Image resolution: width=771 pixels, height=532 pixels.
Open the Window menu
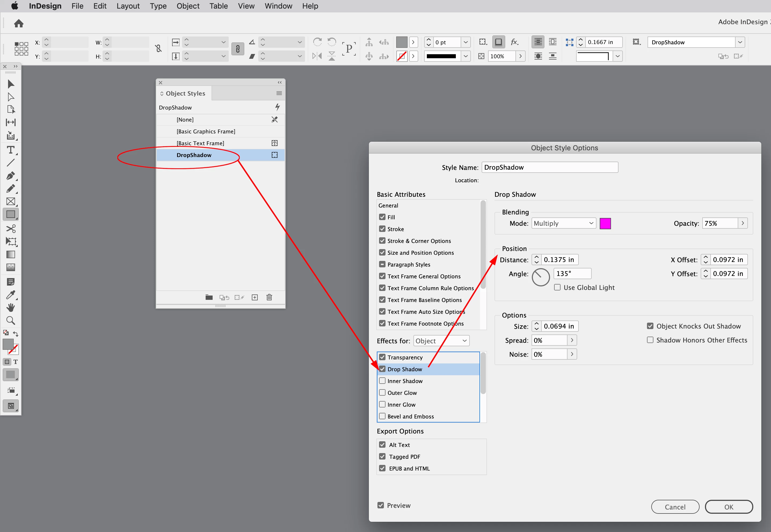click(x=278, y=6)
